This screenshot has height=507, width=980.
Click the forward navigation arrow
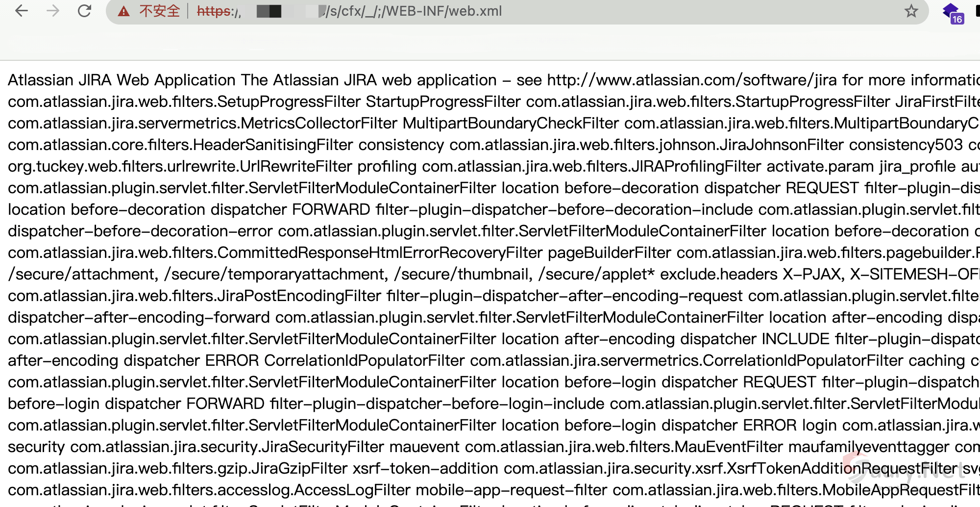point(53,11)
